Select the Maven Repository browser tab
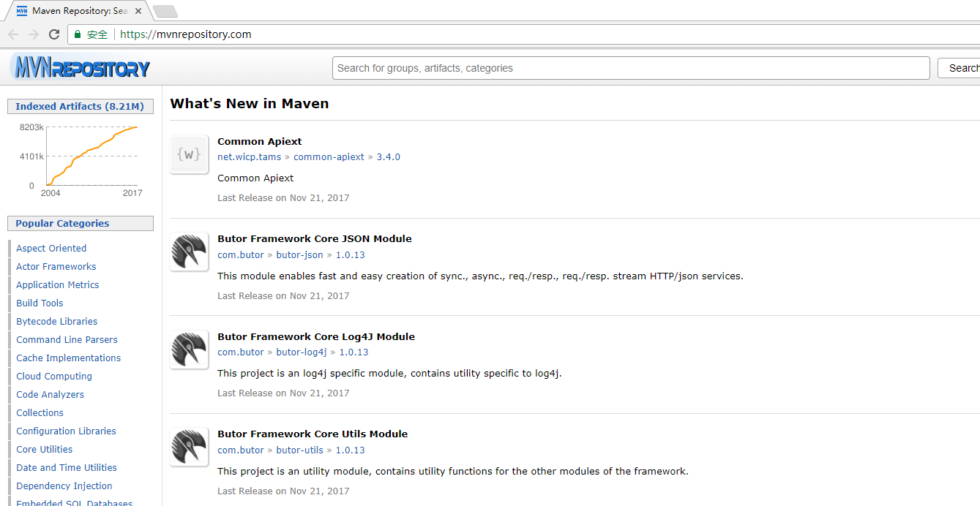The width and height of the screenshot is (980, 506). coord(78,11)
